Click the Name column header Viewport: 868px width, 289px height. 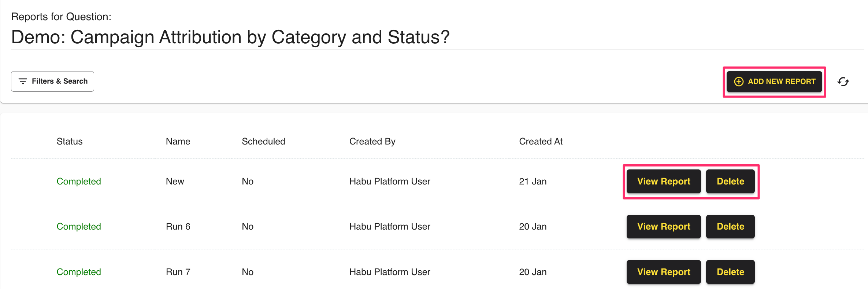click(178, 142)
